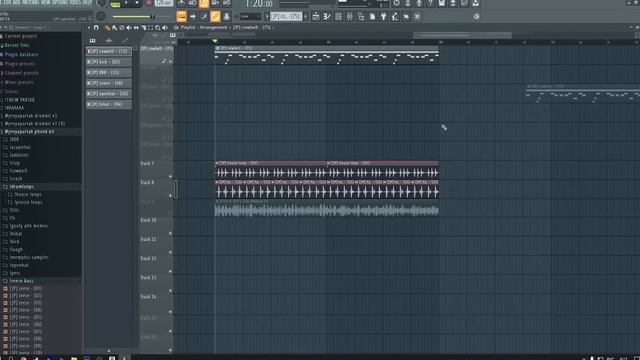Select the [JP] openhat pattern in picker
Image resolution: width=640 pixels, height=360 pixels.
click(109, 94)
